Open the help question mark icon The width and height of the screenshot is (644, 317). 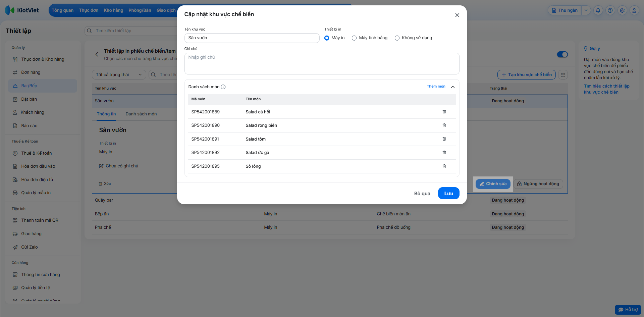point(610,10)
